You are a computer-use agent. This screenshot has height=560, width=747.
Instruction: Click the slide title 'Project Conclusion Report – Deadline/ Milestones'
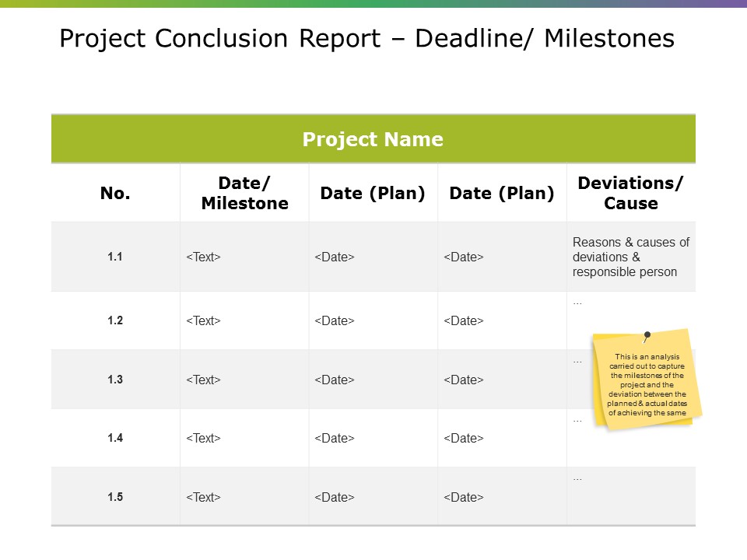[x=366, y=39]
